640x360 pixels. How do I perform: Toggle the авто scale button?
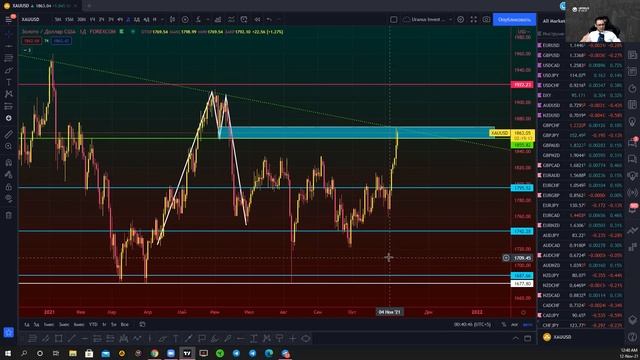pos(528,324)
